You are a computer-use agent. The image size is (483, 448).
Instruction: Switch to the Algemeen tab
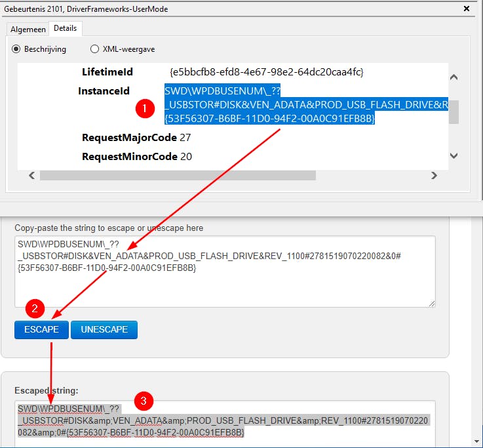(x=28, y=30)
